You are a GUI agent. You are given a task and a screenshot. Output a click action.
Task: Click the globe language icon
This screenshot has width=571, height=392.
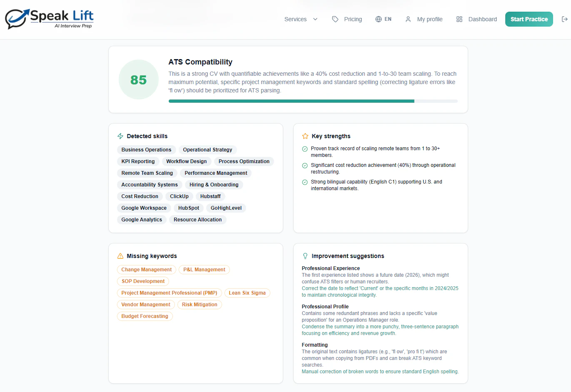pyautogui.click(x=379, y=19)
